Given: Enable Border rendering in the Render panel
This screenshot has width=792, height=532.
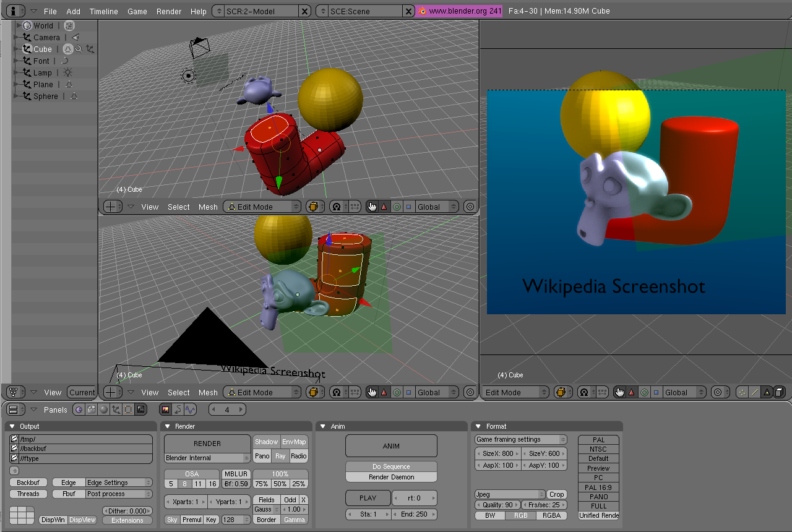Looking at the screenshot, I should (x=266, y=520).
